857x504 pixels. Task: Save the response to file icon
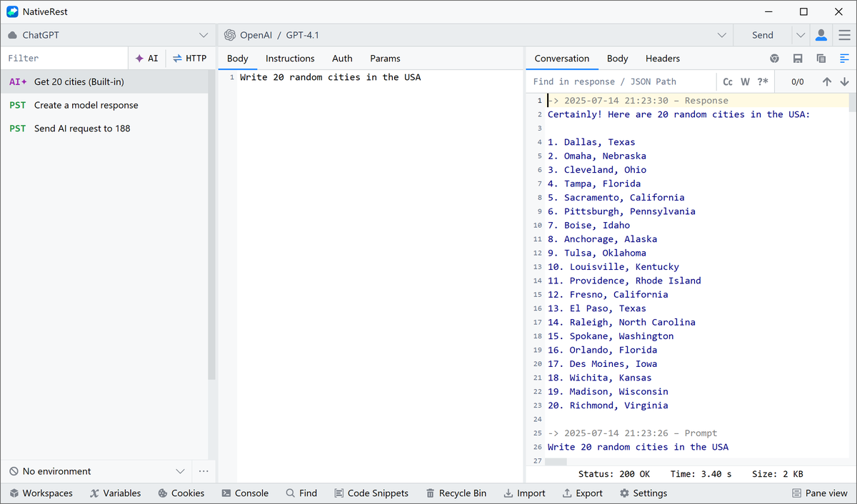[x=798, y=59]
